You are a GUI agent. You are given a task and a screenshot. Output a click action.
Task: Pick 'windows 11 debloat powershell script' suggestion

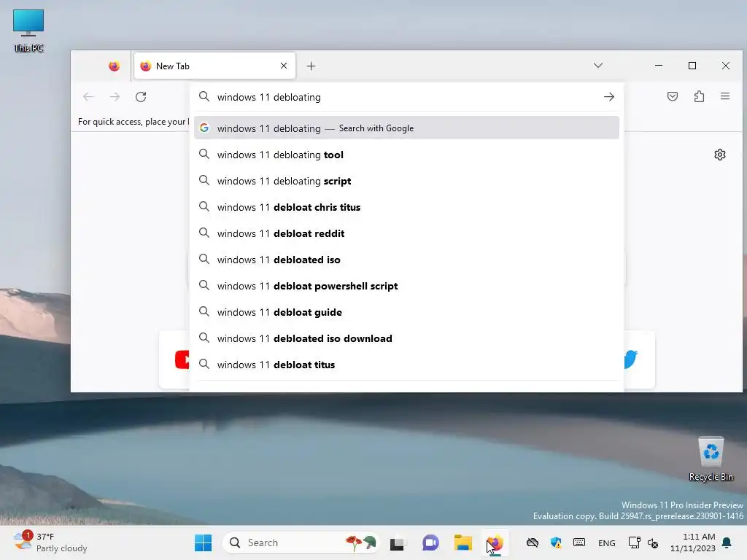[406, 286]
